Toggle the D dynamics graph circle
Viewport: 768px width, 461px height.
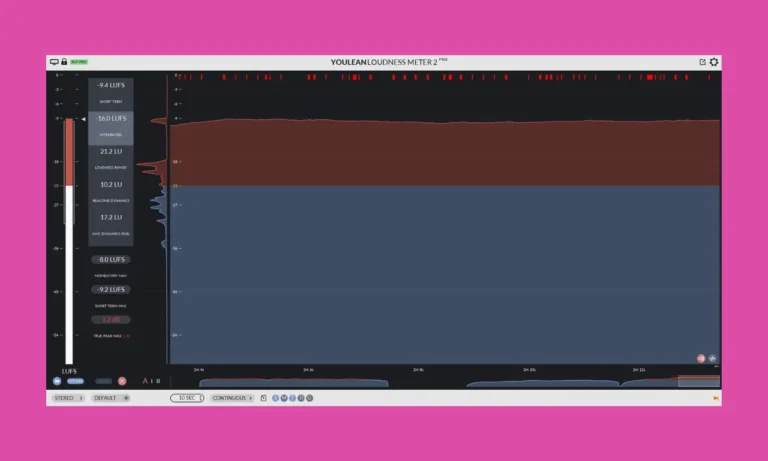(301, 398)
